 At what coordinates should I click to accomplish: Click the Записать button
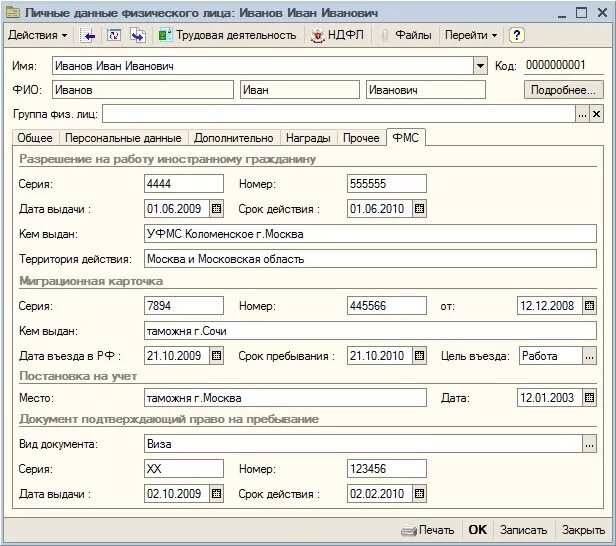click(x=524, y=530)
